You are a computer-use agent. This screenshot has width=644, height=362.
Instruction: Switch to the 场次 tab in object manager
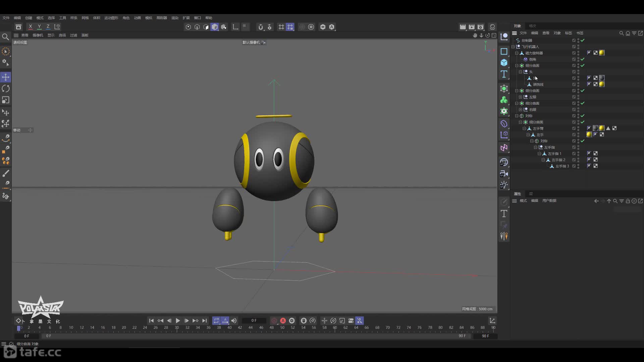pyautogui.click(x=532, y=26)
